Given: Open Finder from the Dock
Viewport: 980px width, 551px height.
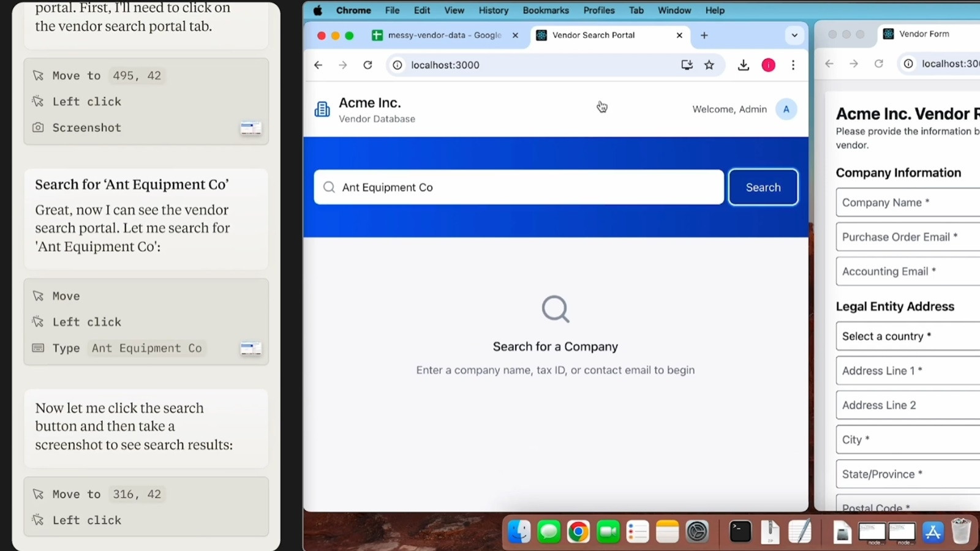Looking at the screenshot, I should tap(519, 531).
